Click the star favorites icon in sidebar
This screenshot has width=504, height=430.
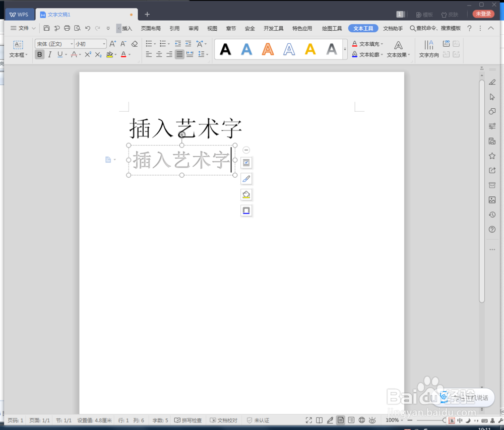[492, 156]
